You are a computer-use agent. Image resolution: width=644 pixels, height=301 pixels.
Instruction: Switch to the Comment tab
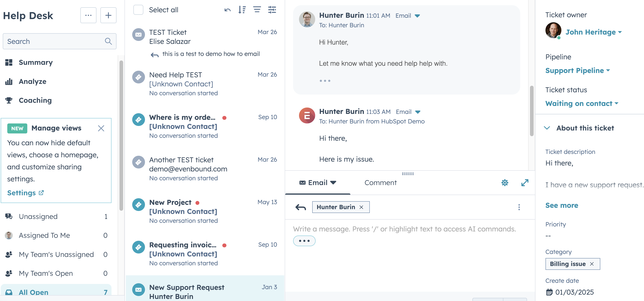380,183
